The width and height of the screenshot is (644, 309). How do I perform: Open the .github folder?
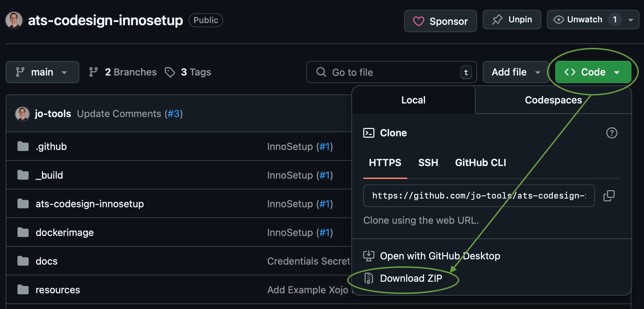tap(51, 146)
